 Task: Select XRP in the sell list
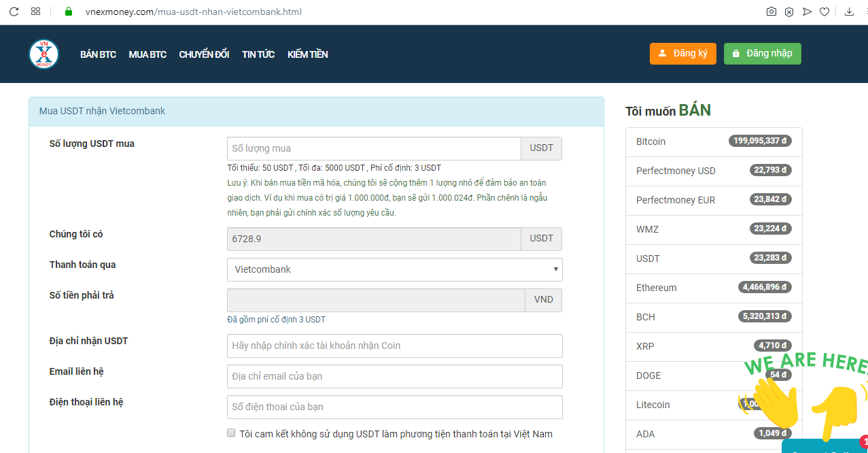(x=714, y=346)
